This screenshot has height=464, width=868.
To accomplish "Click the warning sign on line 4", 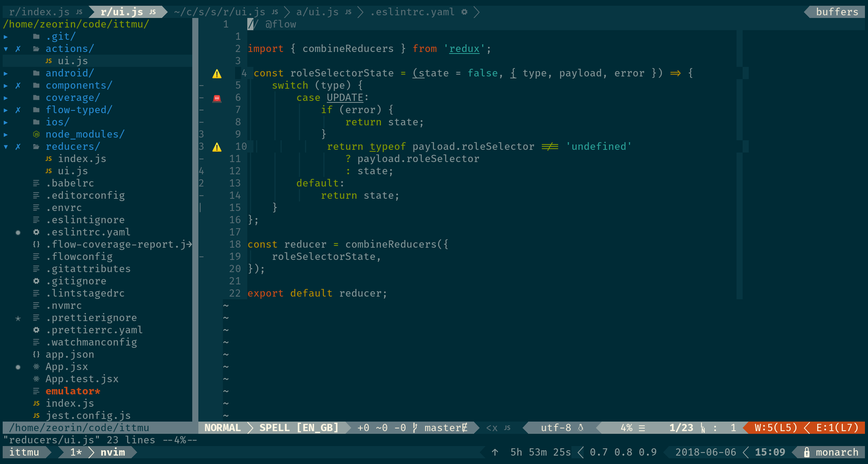I will [217, 74].
